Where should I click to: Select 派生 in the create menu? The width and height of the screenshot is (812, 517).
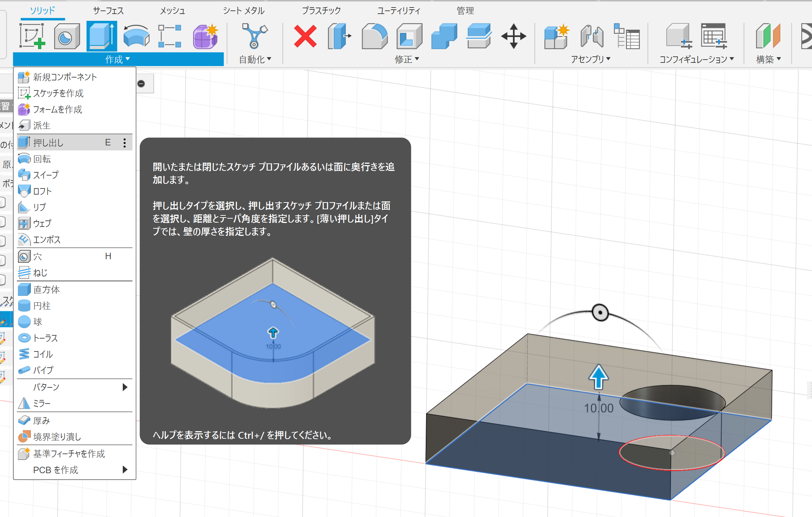tap(75, 125)
